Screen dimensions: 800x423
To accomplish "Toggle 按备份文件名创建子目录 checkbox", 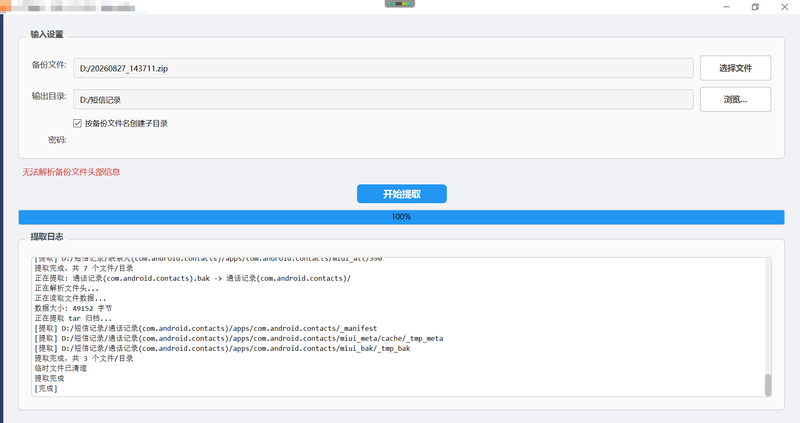I will point(78,123).
